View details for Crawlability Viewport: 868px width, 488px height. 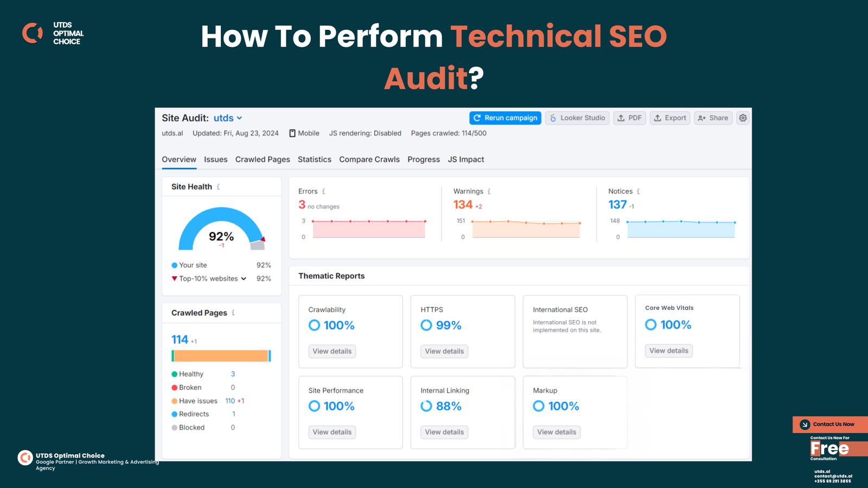(332, 351)
